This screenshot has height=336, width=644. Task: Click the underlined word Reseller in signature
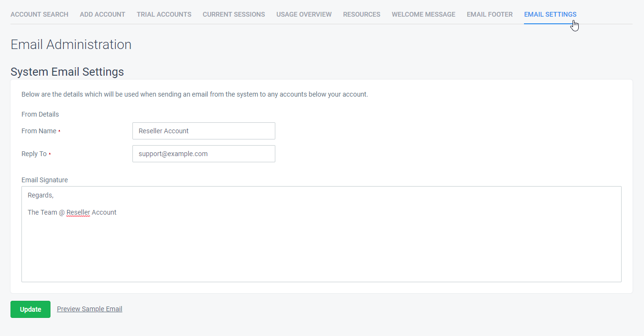coord(78,212)
